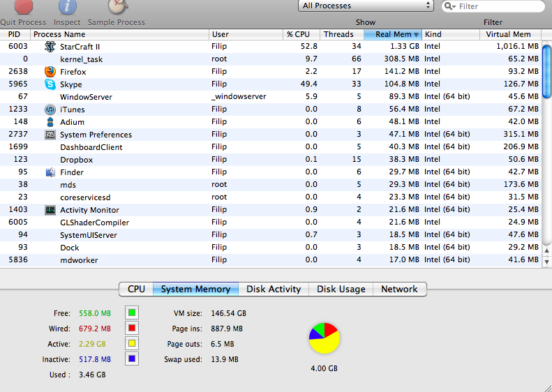Click the magnifier icon in Filter field
The width and height of the screenshot is (552, 392).
tap(450, 6)
